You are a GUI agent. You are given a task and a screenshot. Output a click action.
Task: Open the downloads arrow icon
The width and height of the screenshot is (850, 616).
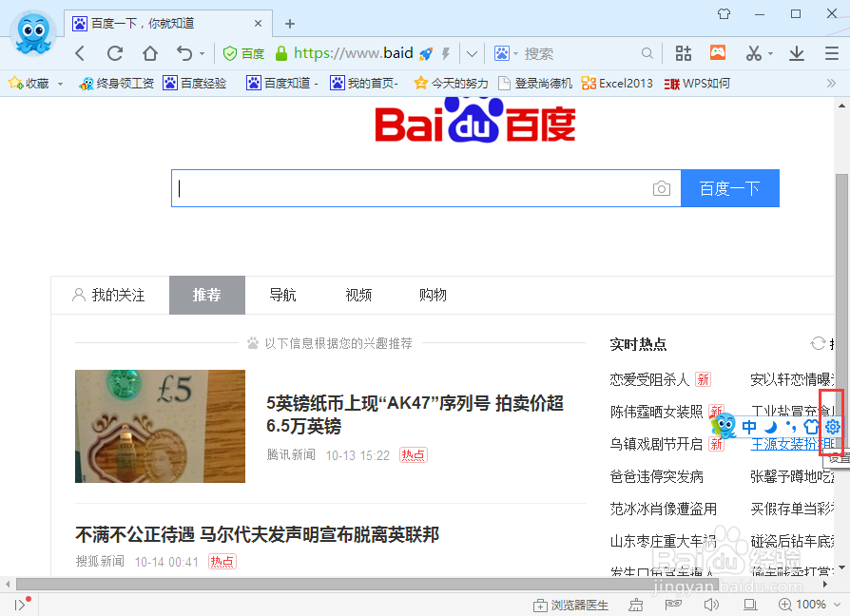click(x=797, y=53)
